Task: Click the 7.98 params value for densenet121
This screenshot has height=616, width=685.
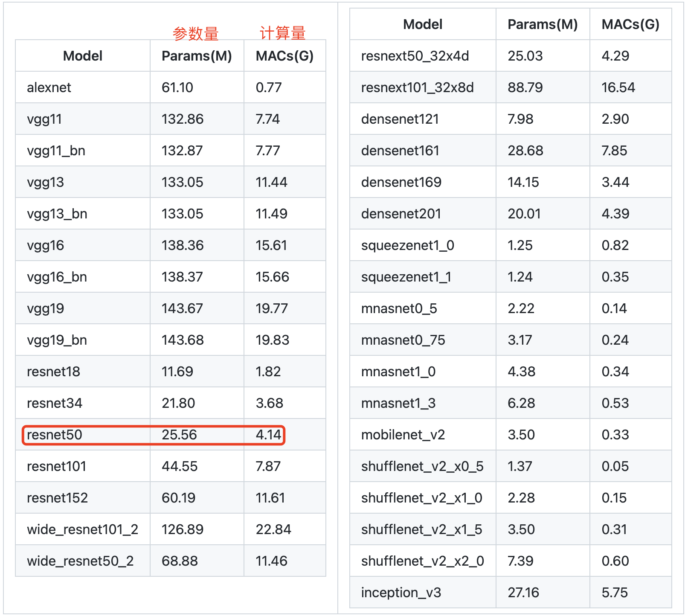Action: (520, 119)
